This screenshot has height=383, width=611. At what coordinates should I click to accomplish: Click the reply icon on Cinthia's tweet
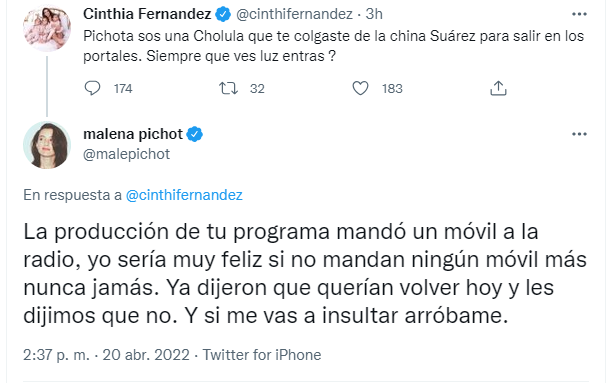pos(92,88)
